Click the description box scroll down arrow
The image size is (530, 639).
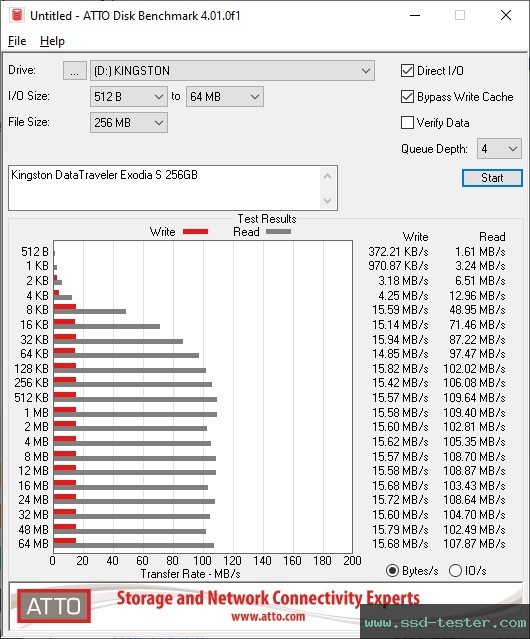[328, 200]
